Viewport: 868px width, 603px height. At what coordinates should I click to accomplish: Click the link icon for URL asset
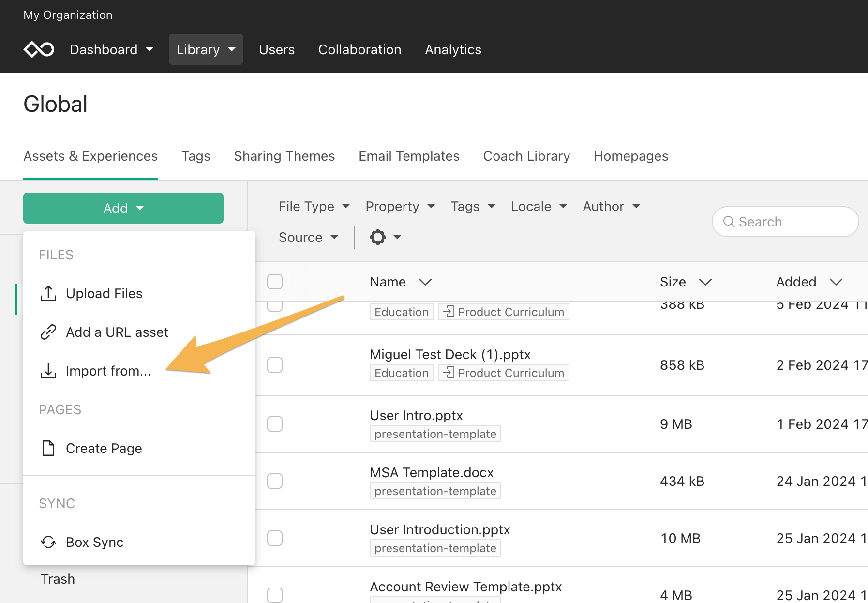[x=48, y=332]
